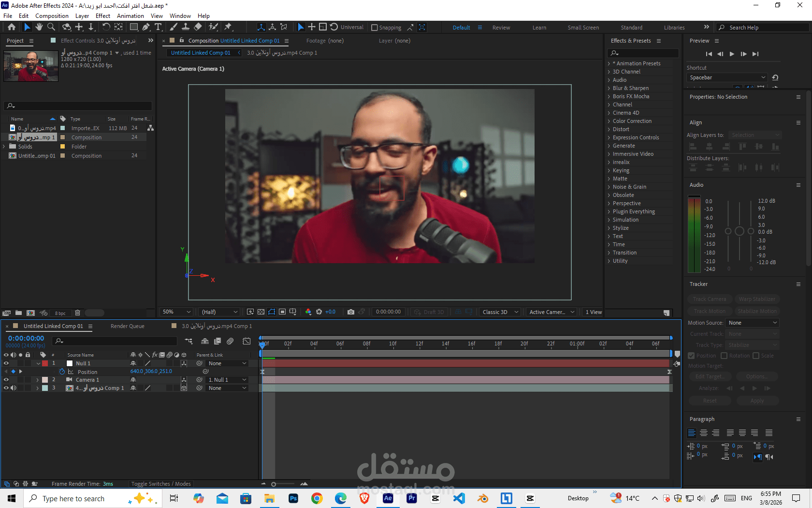Open the Motion Source dropdown

[x=753, y=323]
